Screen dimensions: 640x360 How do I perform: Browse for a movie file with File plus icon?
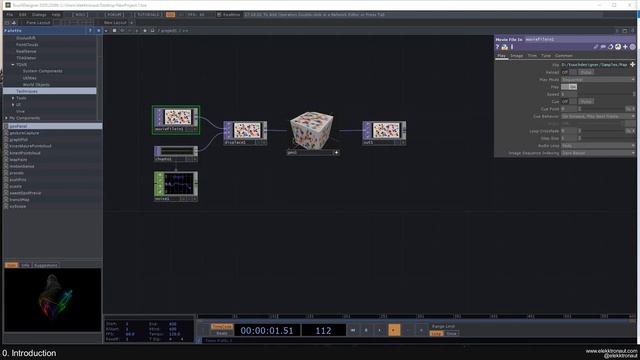click(x=633, y=64)
